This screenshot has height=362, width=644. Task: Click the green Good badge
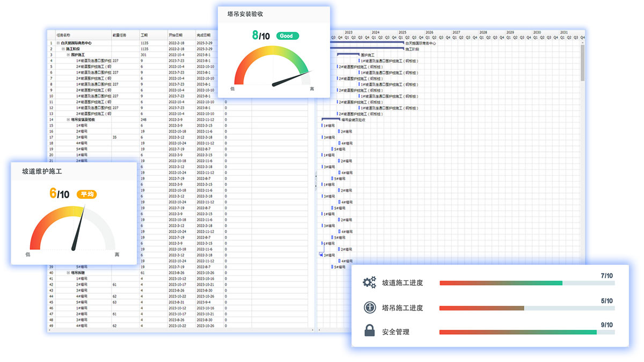coord(287,36)
